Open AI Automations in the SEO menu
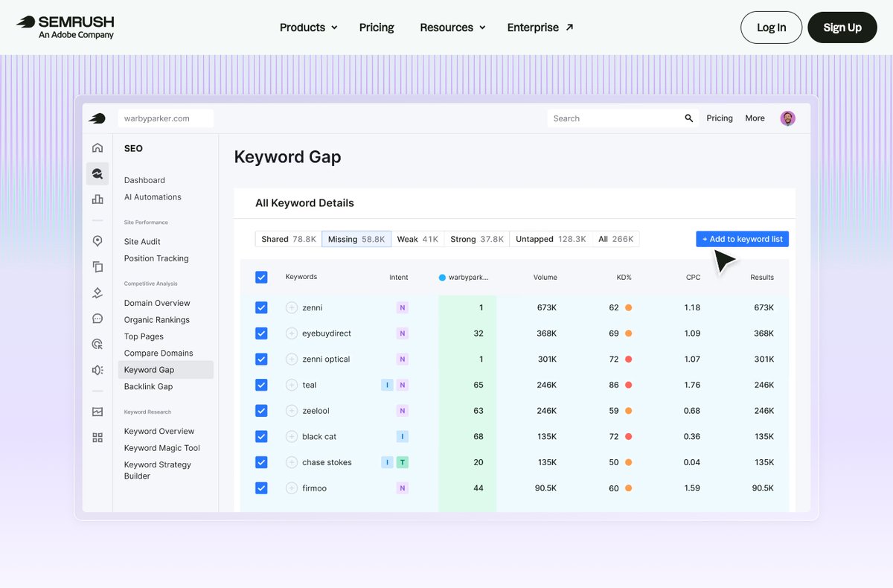This screenshot has width=893, height=588. tap(153, 197)
